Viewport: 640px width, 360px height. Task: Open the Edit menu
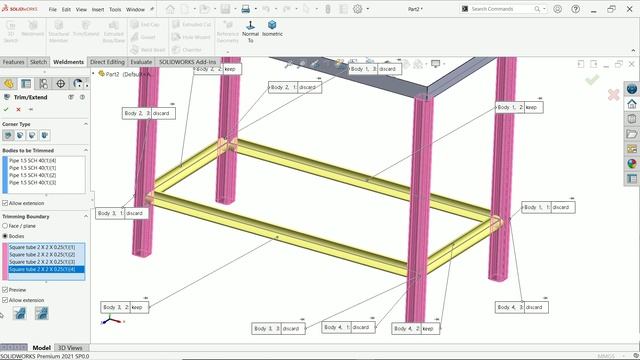pyautogui.click(x=66, y=9)
